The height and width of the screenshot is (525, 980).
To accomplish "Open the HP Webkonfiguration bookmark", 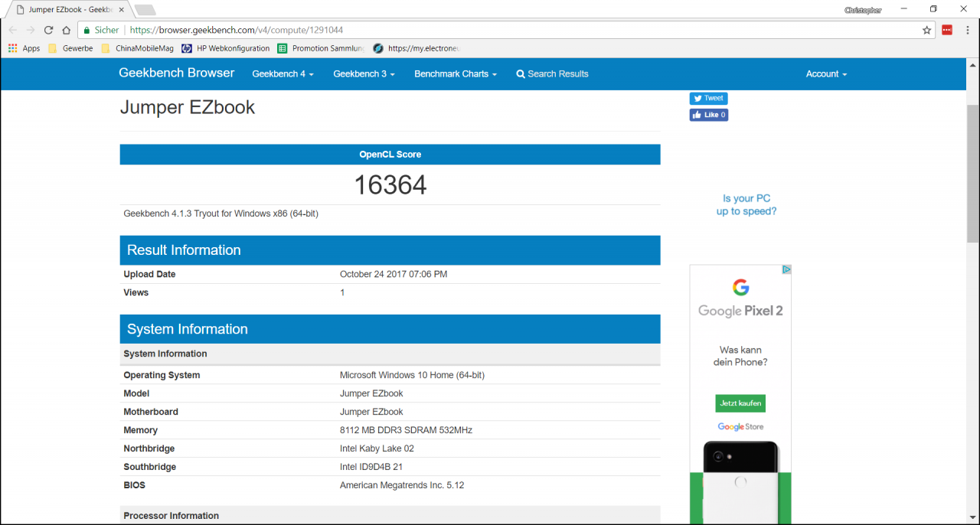I will point(226,48).
